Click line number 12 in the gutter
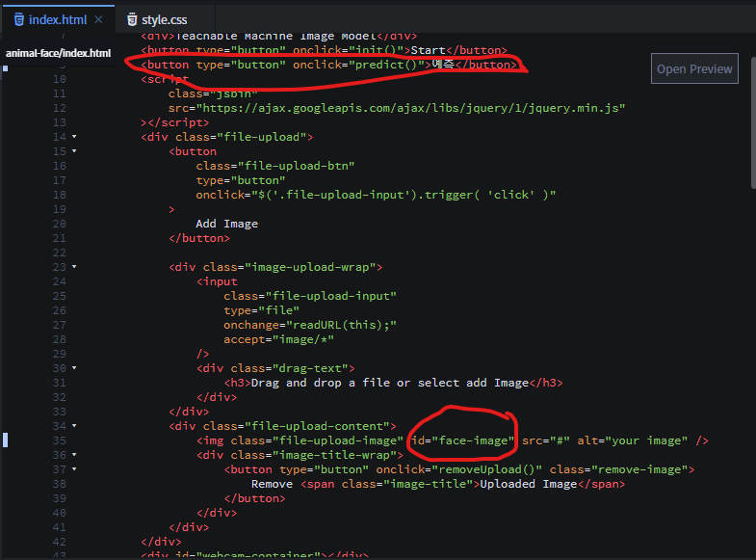Image resolution: width=756 pixels, height=560 pixels. (x=60, y=108)
